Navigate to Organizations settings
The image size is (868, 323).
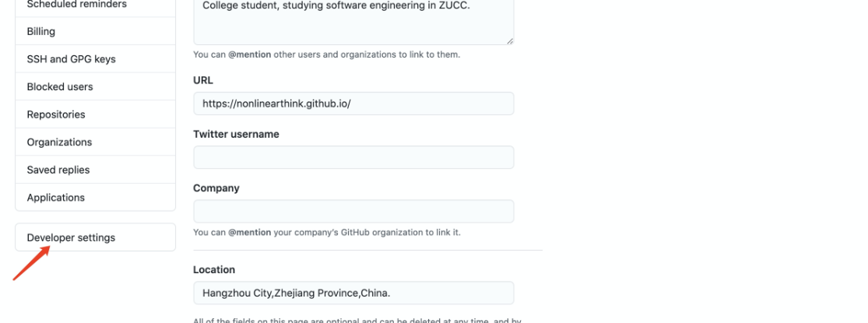click(x=59, y=142)
